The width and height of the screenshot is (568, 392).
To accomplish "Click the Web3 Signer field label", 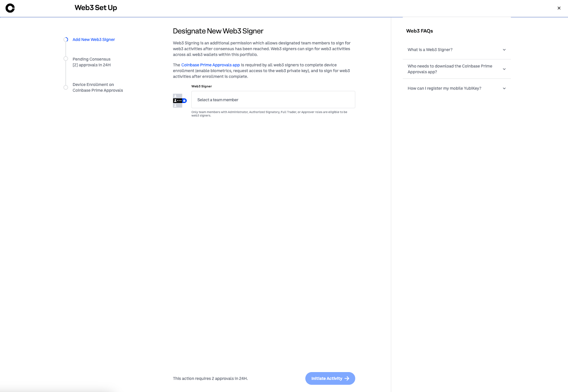I will 202,86.
